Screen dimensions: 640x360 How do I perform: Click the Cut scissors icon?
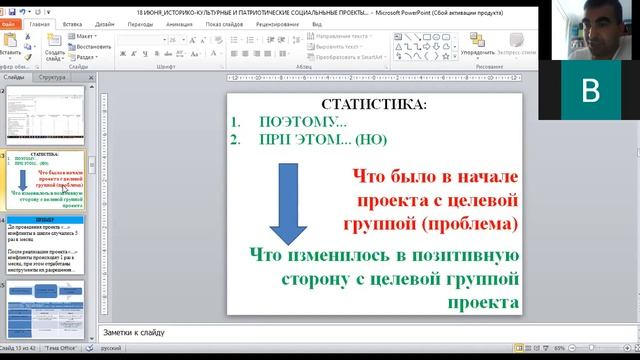click(x=28, y=37)
